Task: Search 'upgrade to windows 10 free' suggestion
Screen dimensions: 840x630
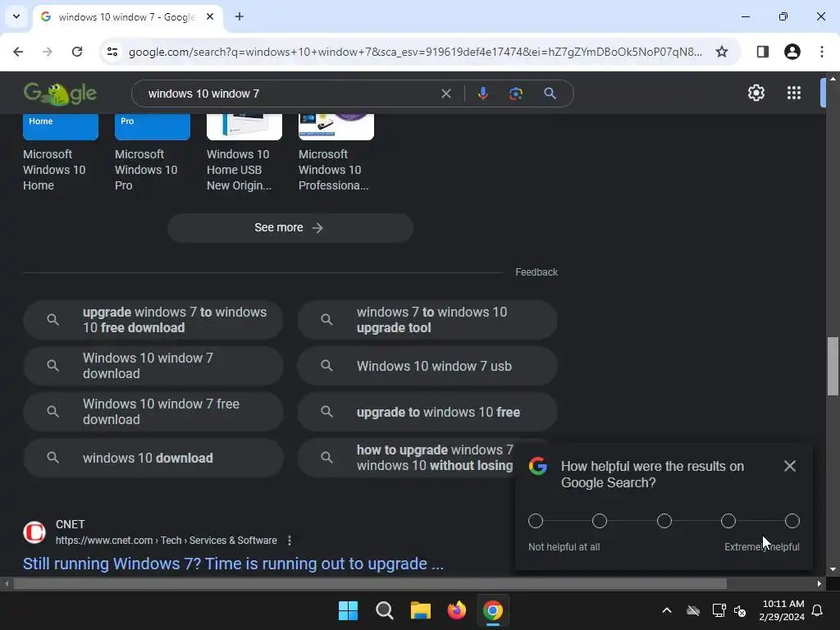Action: [427, 412]
